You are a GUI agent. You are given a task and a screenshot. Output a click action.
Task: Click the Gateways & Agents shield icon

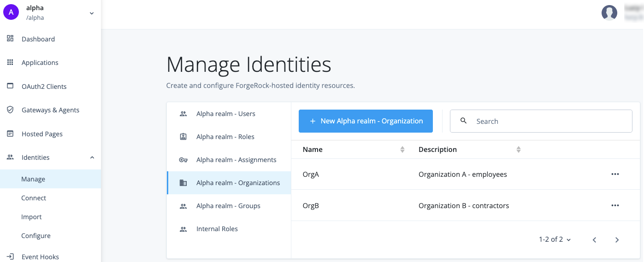(10, 110)
